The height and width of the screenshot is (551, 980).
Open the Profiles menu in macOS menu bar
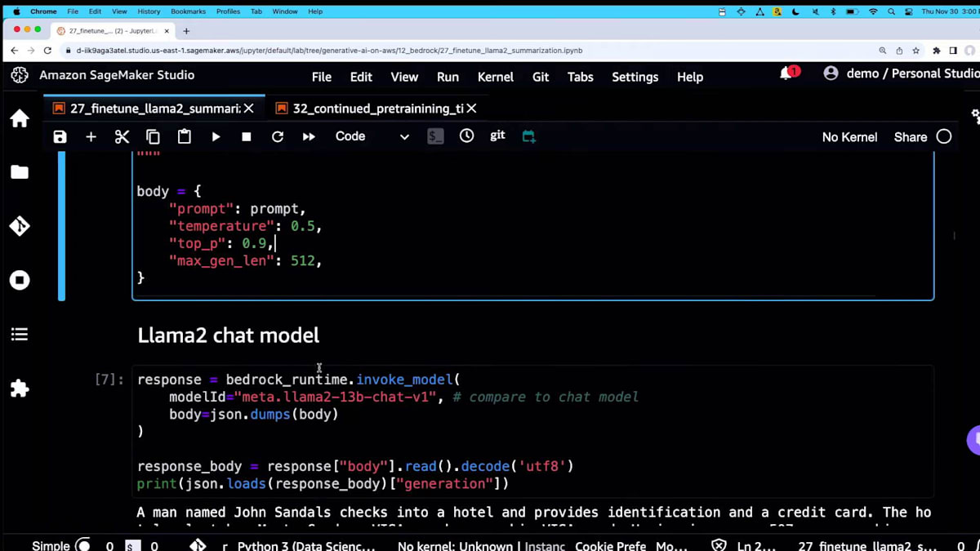[228, 11]
